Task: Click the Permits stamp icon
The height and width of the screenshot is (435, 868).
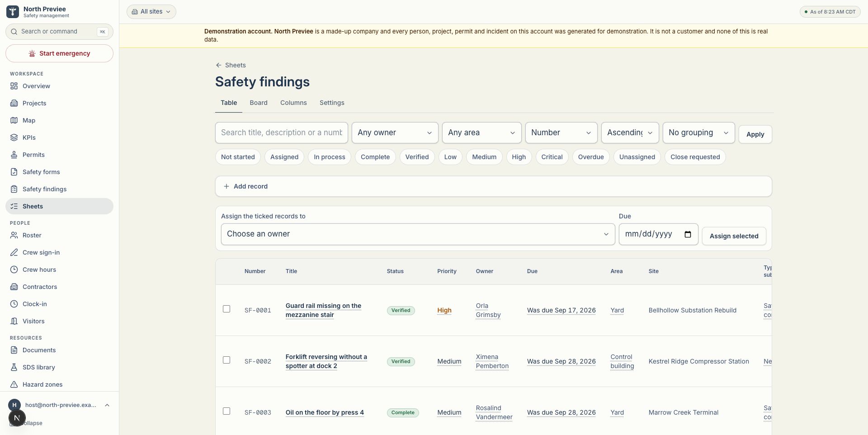Action: click(14, 155)
